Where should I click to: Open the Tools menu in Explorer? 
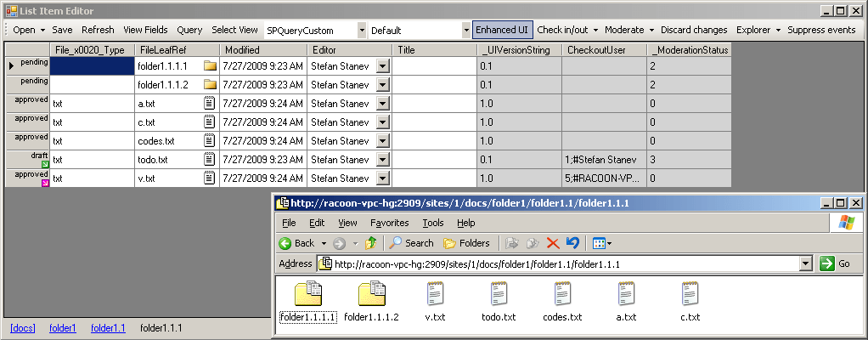click(433, 223)
